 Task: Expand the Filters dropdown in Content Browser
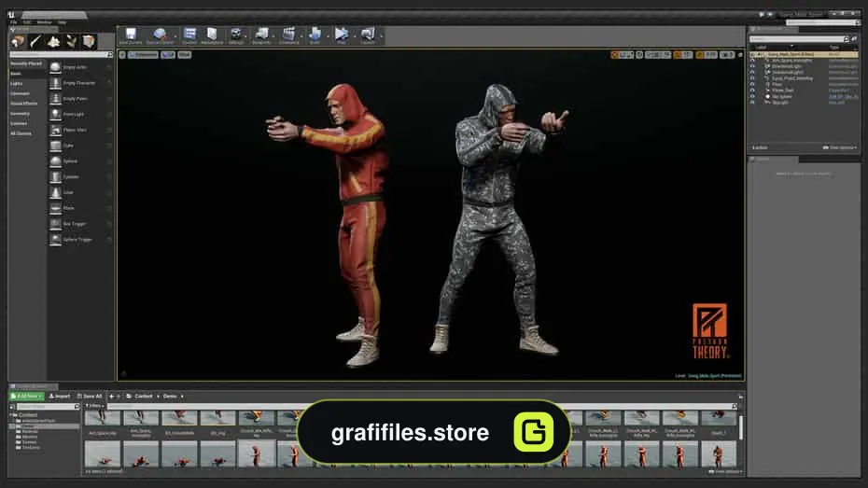(x=94, y=406)
